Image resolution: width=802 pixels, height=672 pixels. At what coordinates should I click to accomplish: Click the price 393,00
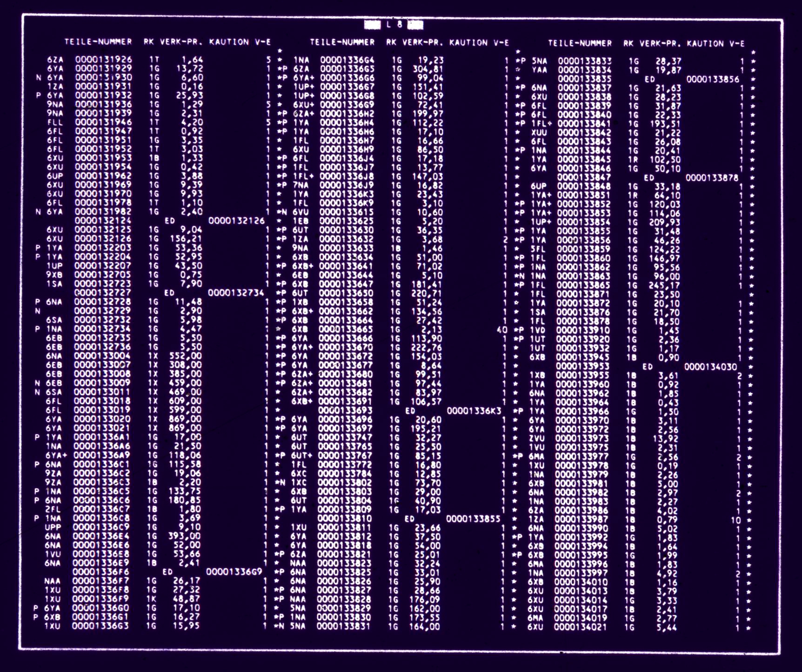[185, 536]
